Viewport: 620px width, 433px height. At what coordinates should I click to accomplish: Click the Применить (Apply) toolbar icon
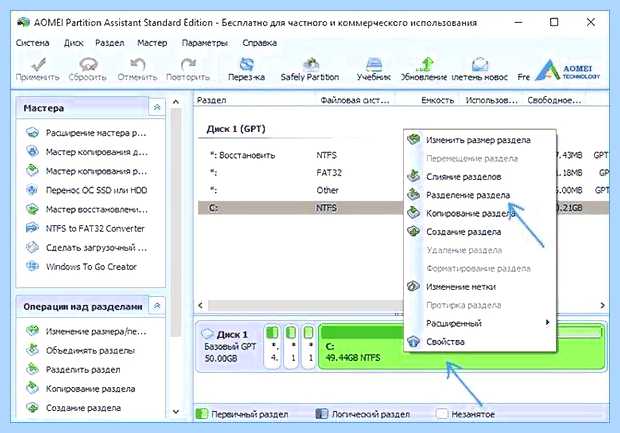coord(38,64)
